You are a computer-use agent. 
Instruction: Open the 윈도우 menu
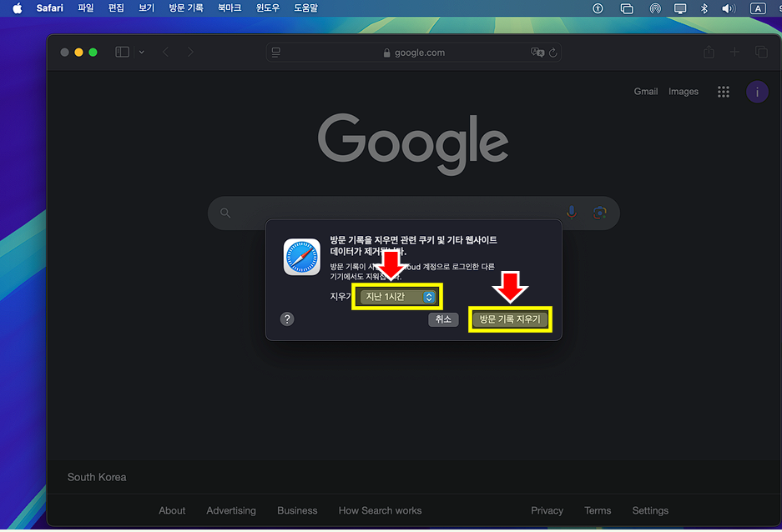pyautogui.click(x=268, y=8)
